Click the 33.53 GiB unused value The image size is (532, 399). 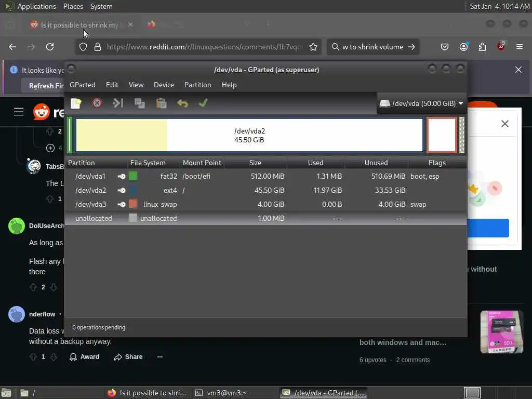(x=390, y=190)
